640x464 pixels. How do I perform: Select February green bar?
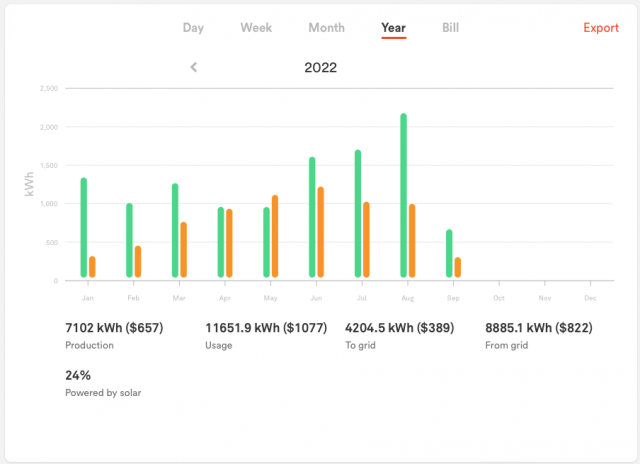point(129,240)
